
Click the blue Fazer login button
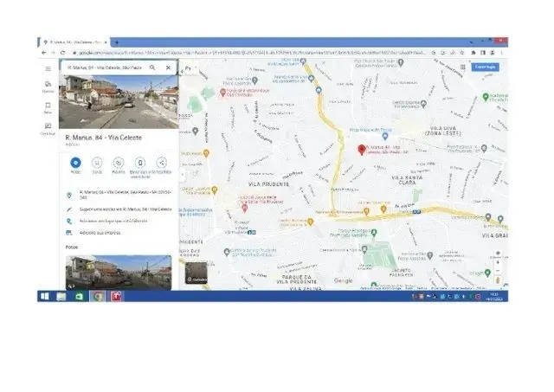click(485, 67)
